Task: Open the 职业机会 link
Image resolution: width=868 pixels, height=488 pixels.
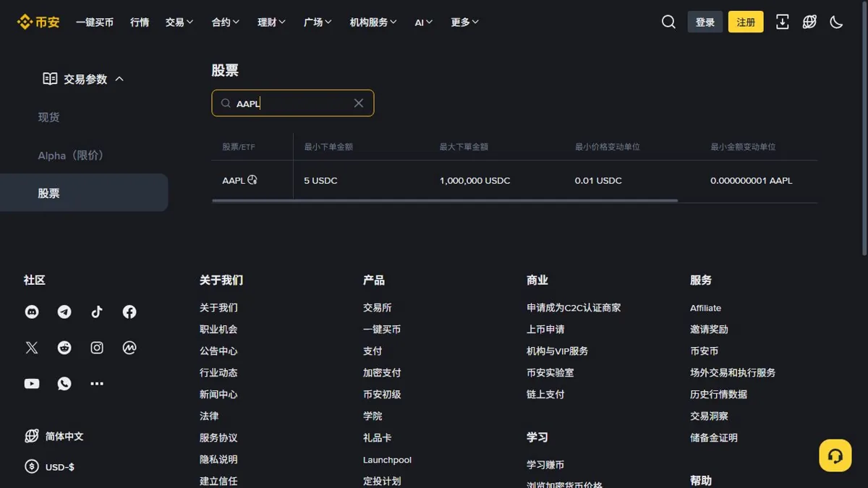Action: tap(218, 330)
